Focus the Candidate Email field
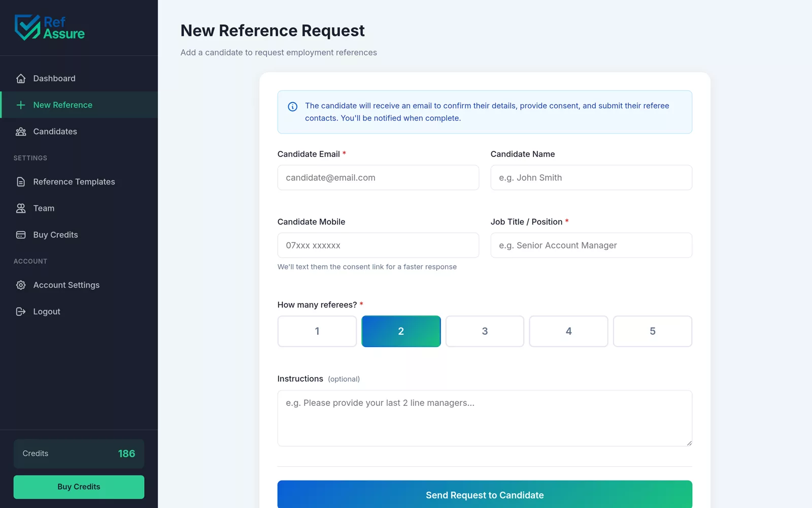812x508 pixels. [378, 178]
